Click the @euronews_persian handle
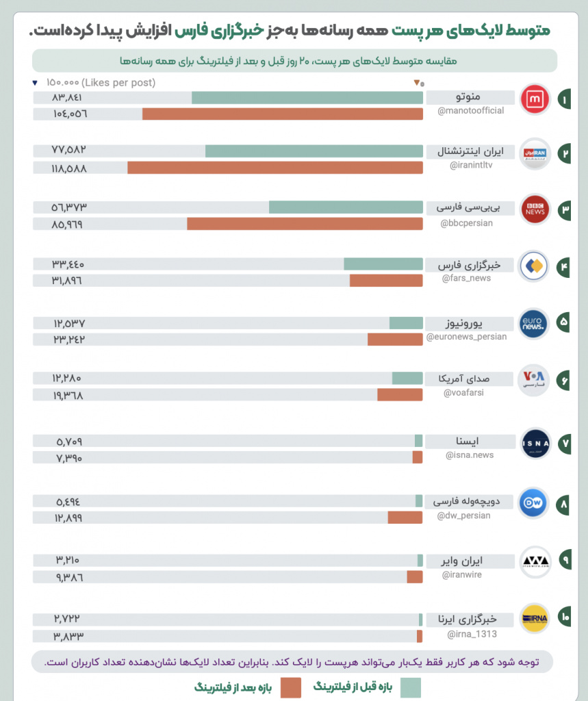Screen dimensions: 588x701 (468, 337)
